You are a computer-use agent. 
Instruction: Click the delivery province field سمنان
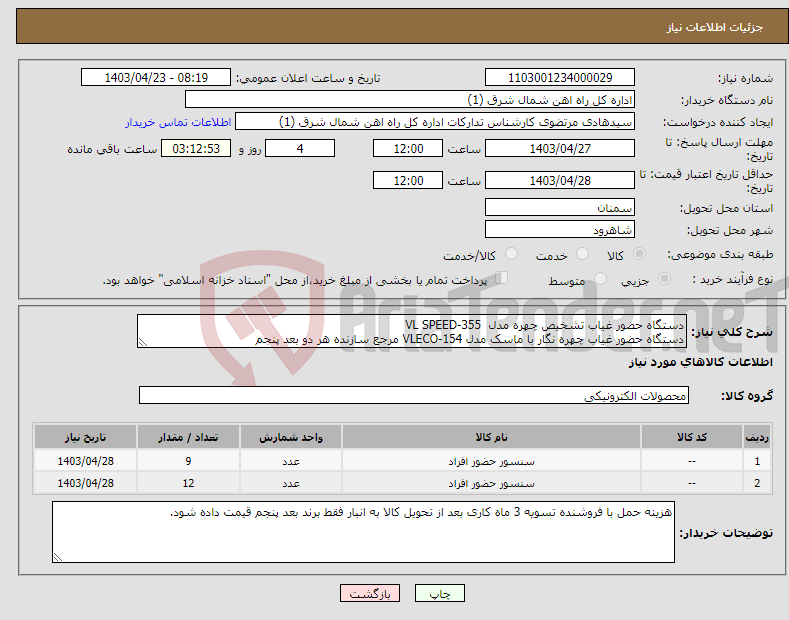click(x=560, y=207)
